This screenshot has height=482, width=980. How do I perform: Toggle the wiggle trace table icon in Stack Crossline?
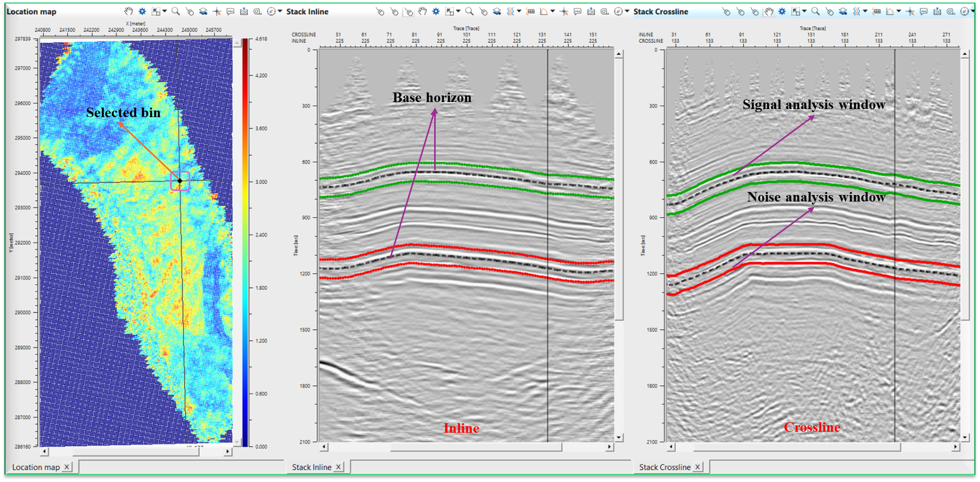click(876, 11)
